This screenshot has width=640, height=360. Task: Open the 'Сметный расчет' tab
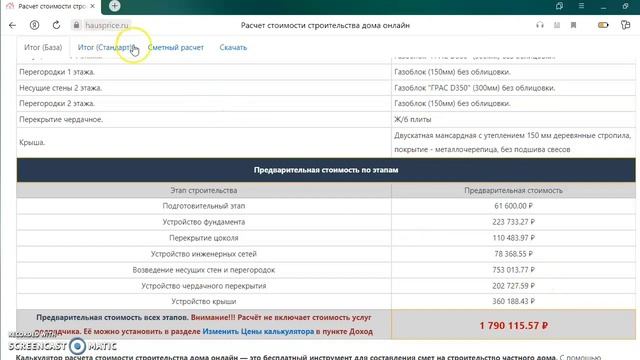(176, 47)
